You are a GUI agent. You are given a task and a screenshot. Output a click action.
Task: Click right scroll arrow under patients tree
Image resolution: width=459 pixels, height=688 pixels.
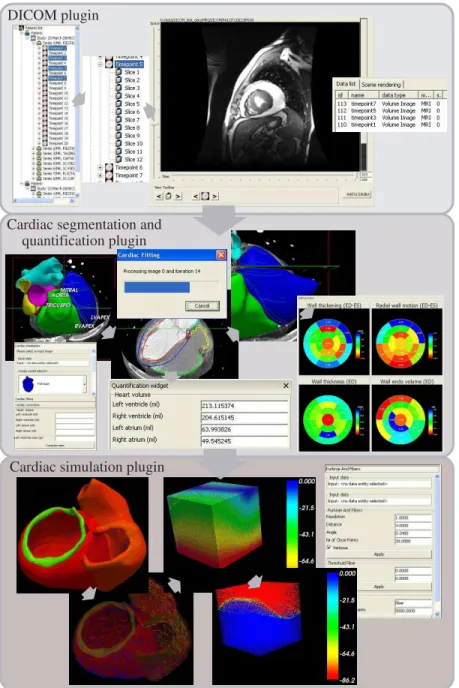coord(74,201)
